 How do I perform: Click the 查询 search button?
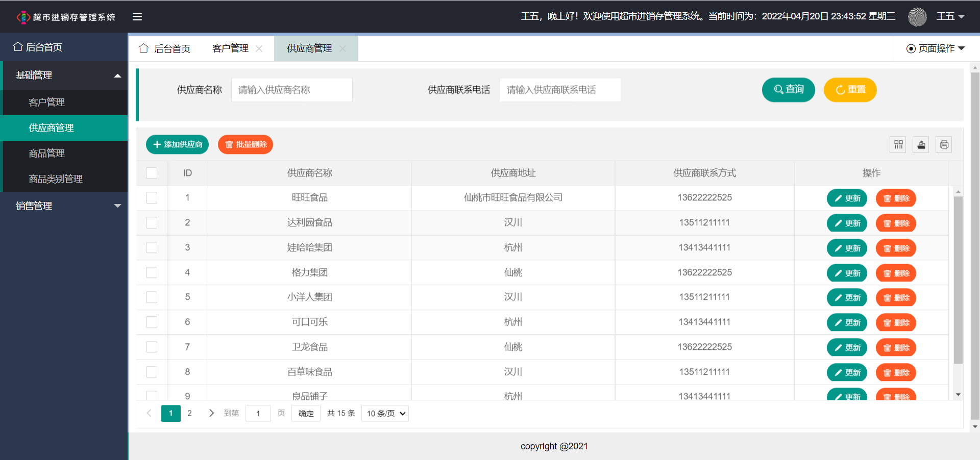[x=788, y=90]
